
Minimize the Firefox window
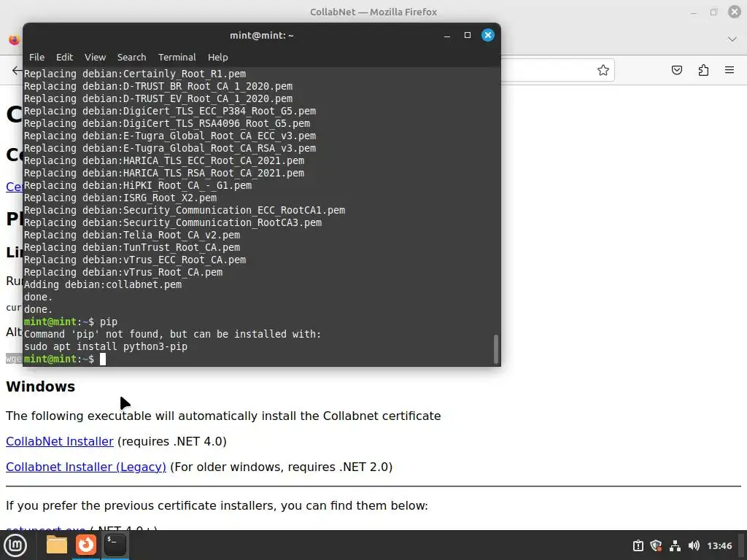[694, 12]
